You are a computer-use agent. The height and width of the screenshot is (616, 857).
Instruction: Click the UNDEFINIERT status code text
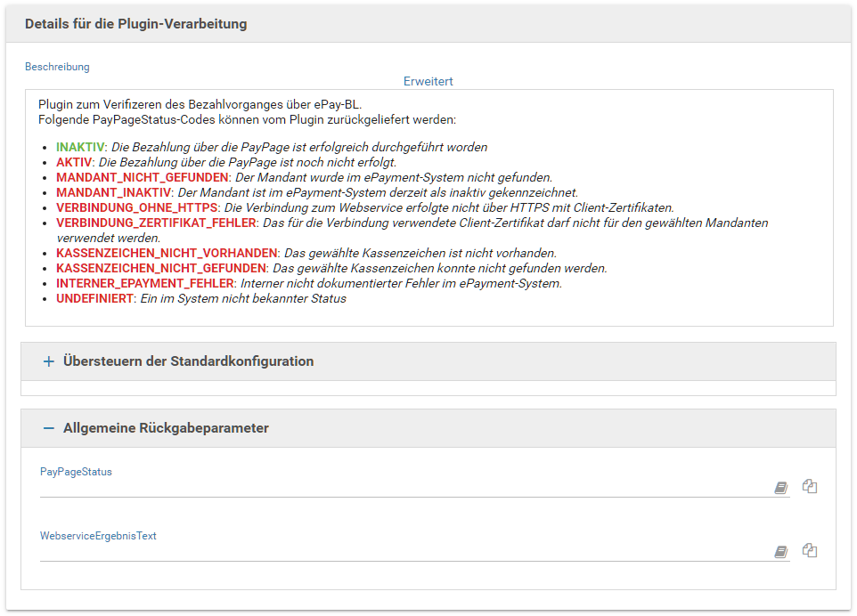(94, 298)
